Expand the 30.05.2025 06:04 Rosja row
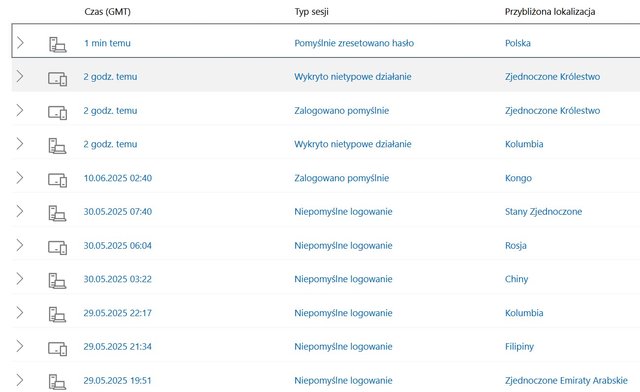 pos(20,245)
